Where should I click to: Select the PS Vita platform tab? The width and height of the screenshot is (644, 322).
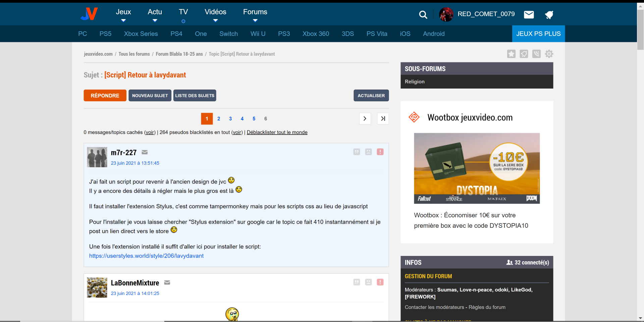pos(377,34)
